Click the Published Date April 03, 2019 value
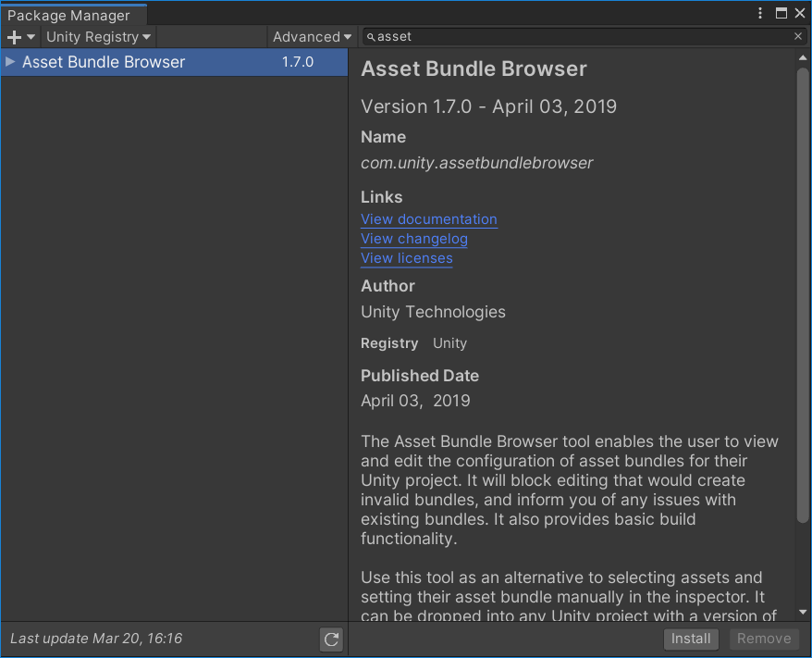 click(x=415, y=401)
